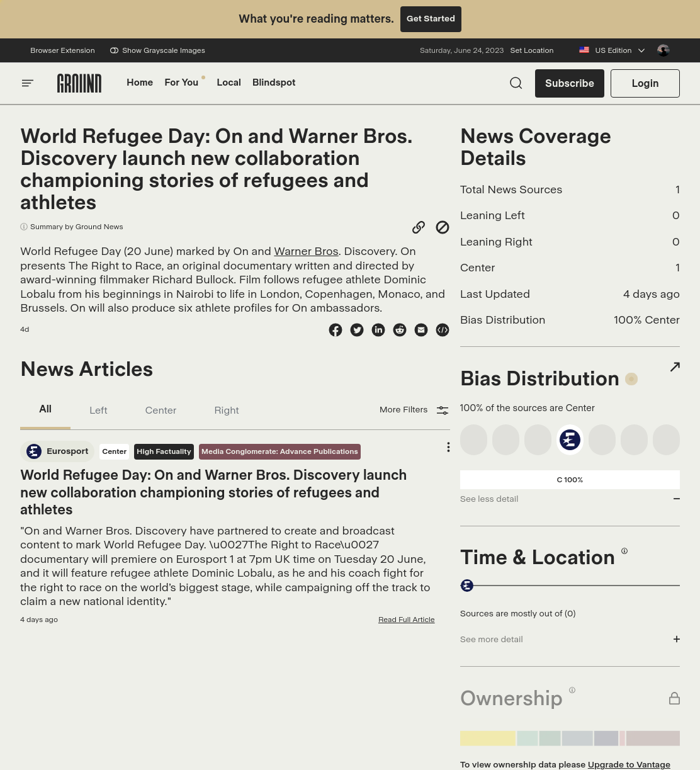Click More Filters label
Image resolution: width=700 pixels, height=770 pixels.
click(404, 409)
